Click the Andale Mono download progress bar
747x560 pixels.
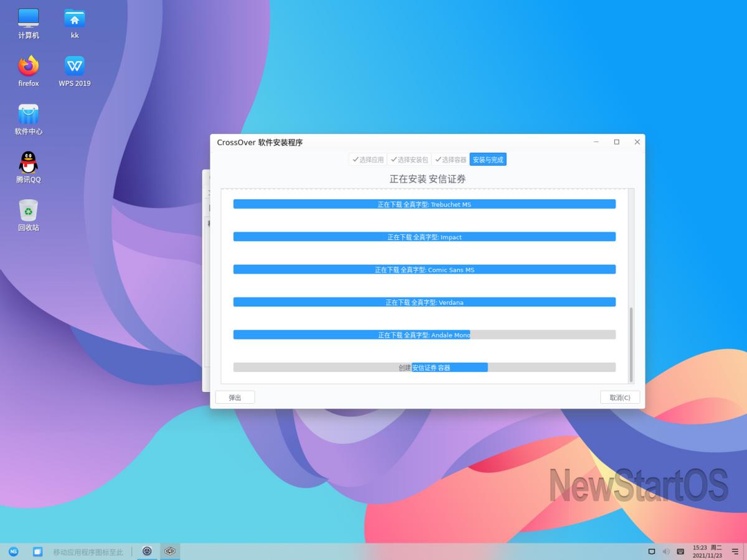425,335
